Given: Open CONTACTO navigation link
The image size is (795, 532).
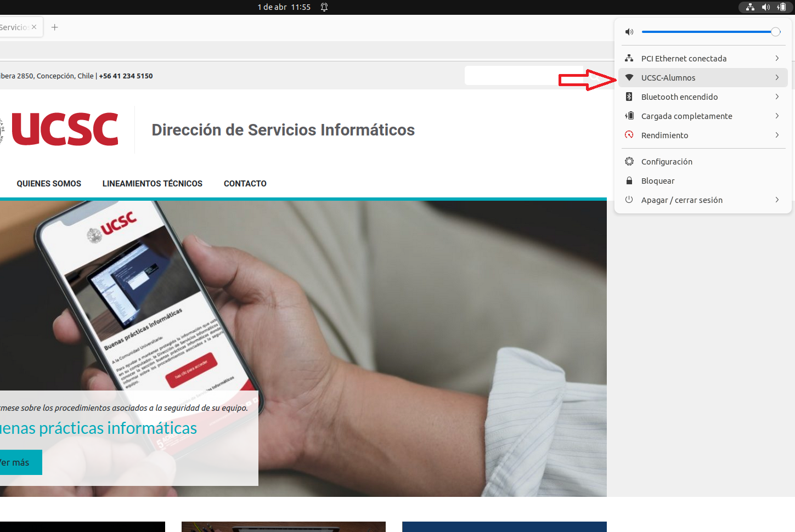Looking at the screenshot, I should [x=245, y=184].
